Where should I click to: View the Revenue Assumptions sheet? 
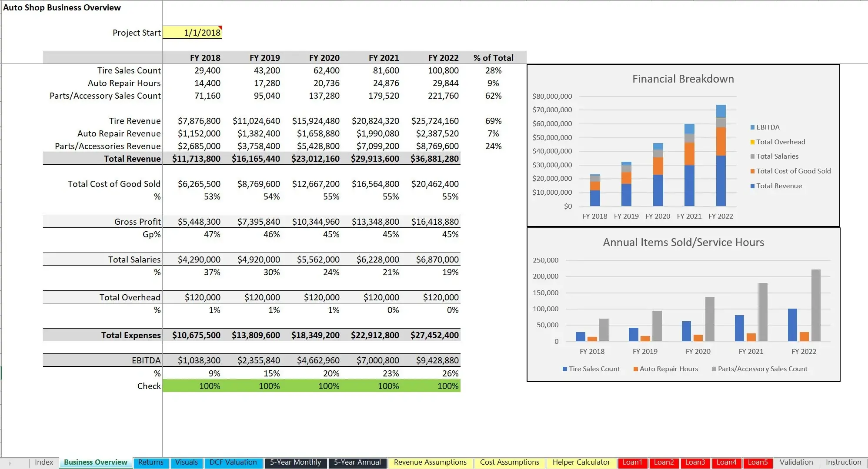[x=430, y=462]
